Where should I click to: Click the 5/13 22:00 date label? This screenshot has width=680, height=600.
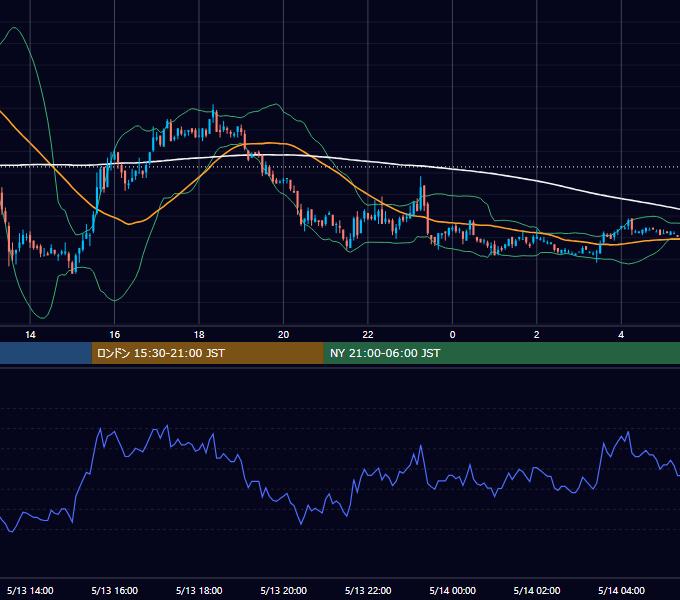(x=368, y=590)
